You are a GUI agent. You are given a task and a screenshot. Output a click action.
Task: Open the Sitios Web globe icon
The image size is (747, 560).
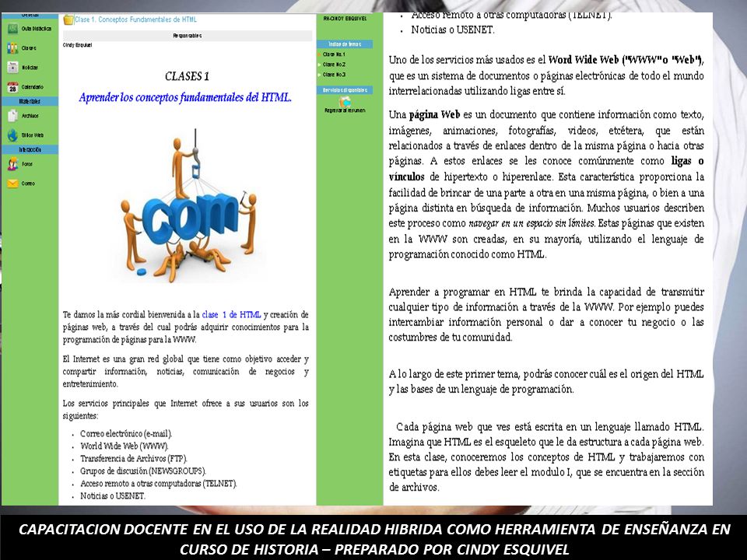(13, 135)
